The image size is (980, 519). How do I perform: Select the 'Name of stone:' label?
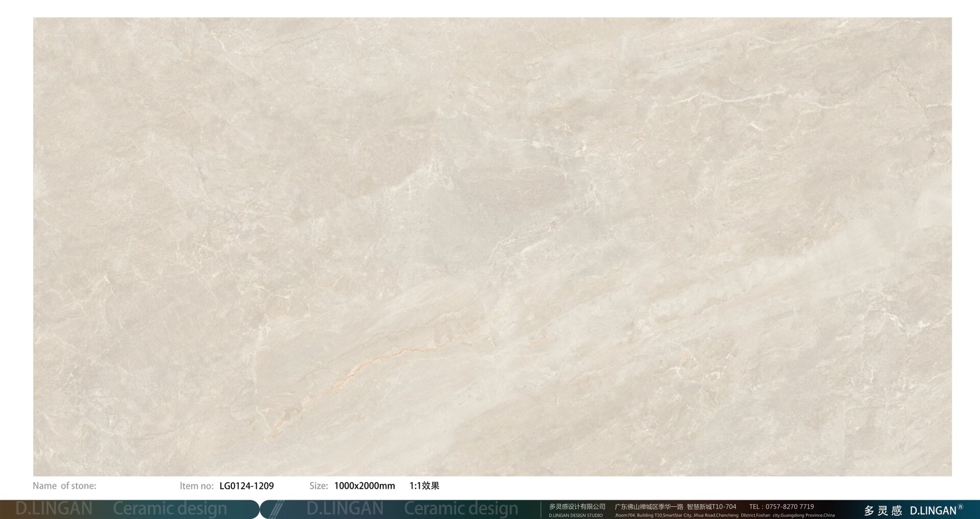tap(64, 486)
